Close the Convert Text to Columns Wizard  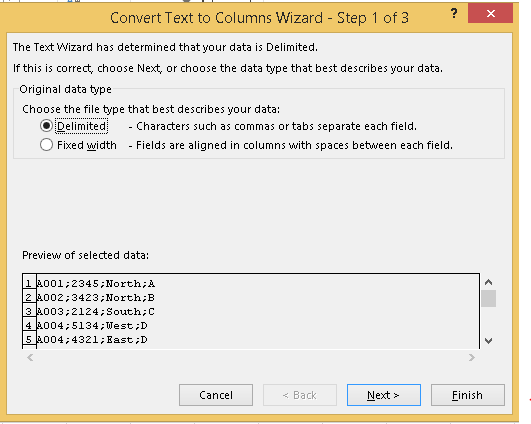coord(490,14)
